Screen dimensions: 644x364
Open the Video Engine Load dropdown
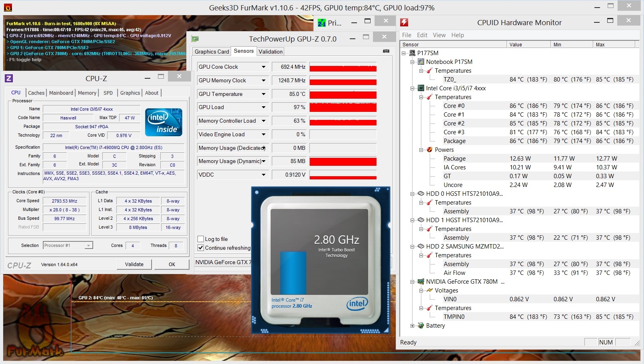pyautogui.click(x=263, y=134)
